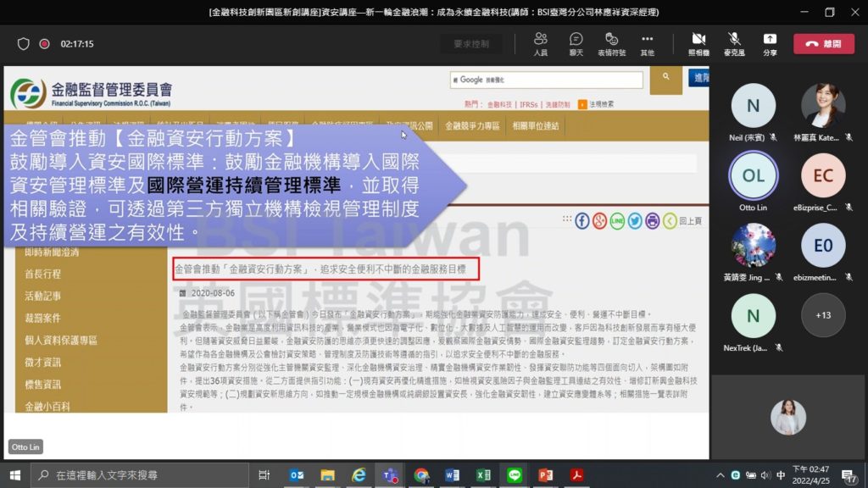Click the shield security icon

click(x=23, y=44)
